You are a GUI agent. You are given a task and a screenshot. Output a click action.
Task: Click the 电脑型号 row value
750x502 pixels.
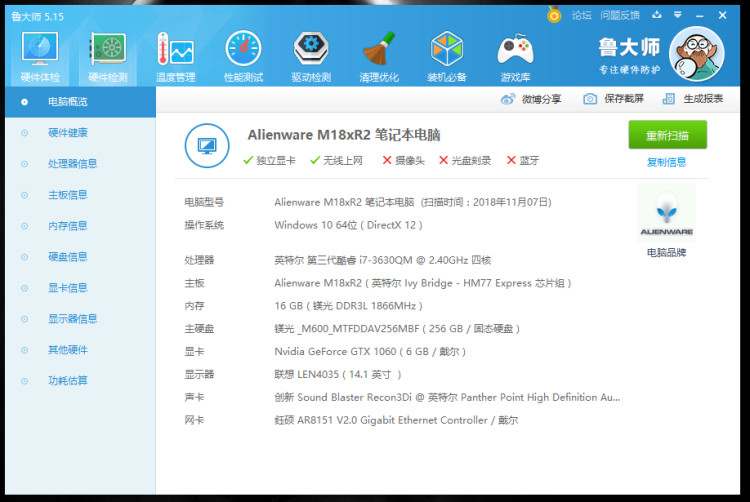[x=413, y=202]
